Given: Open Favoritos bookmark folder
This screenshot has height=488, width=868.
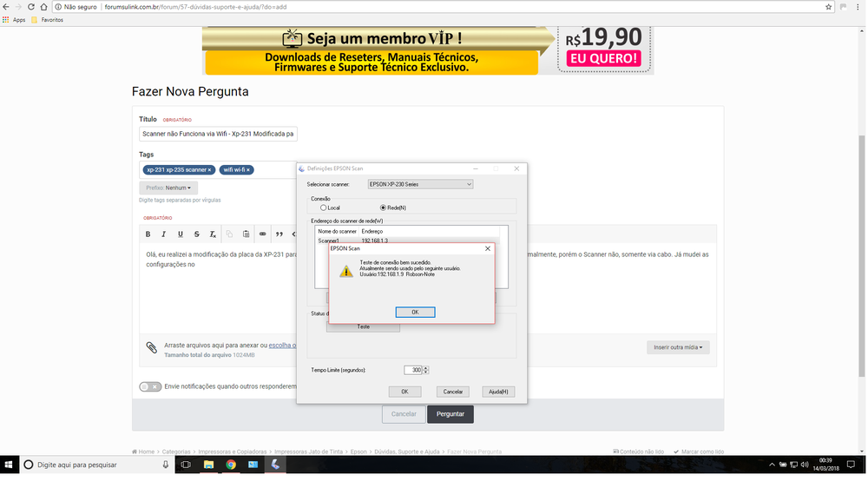Looking at the screenshot, I should (48, 20).
